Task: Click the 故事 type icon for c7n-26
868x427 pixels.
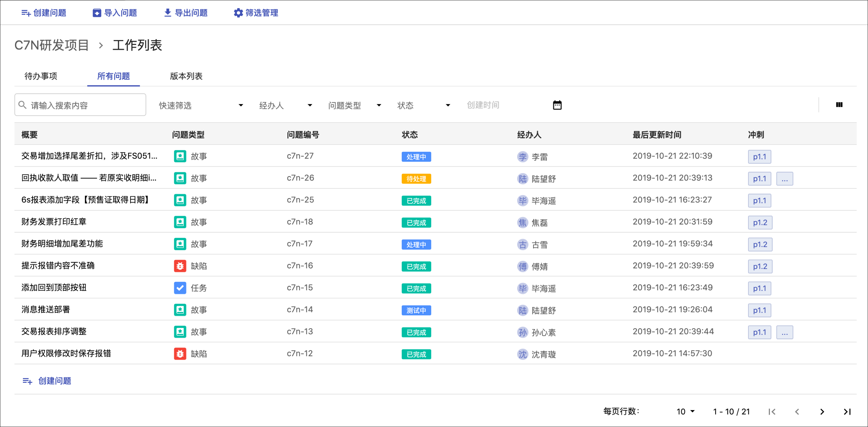Action: [180, 178]
